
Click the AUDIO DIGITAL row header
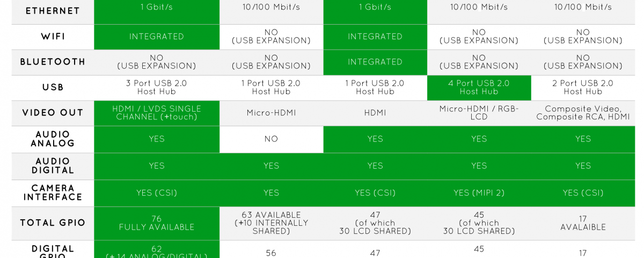53,166
